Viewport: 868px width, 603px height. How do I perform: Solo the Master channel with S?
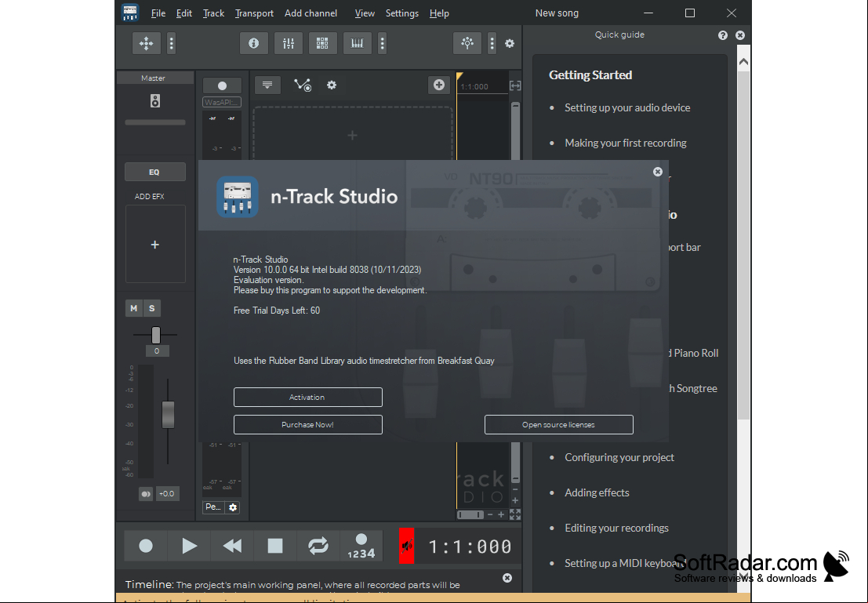pos(151,308)
